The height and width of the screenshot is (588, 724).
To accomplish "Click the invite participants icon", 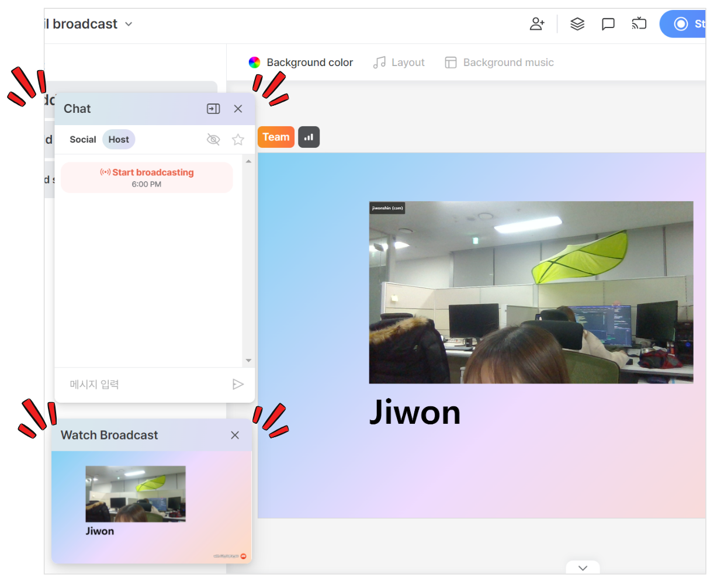I will pos(537,23).
